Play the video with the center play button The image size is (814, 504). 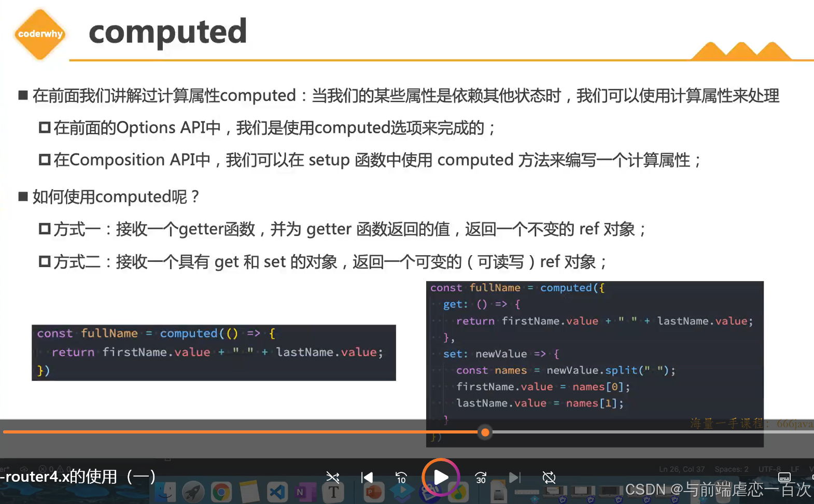(441, 477)
